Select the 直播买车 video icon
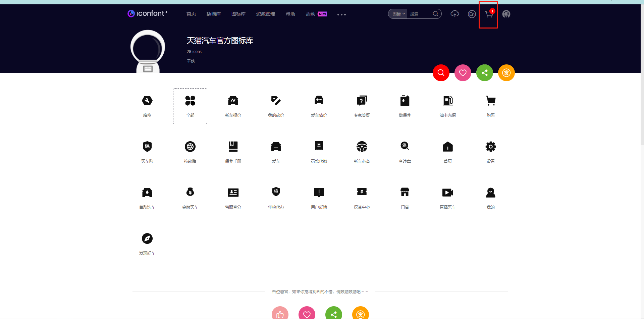Screen dimensions: 644x319 (x=448, y=193)
